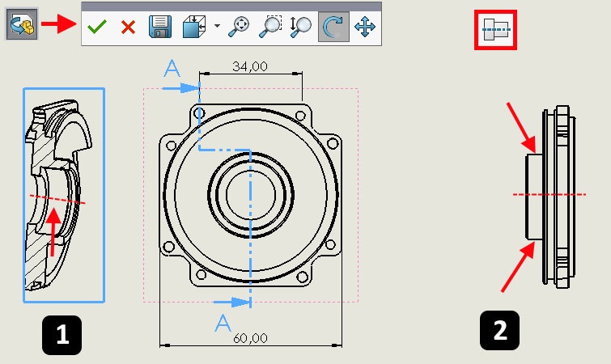Select the pan four-arrow tool

click(x=365, y=27)
